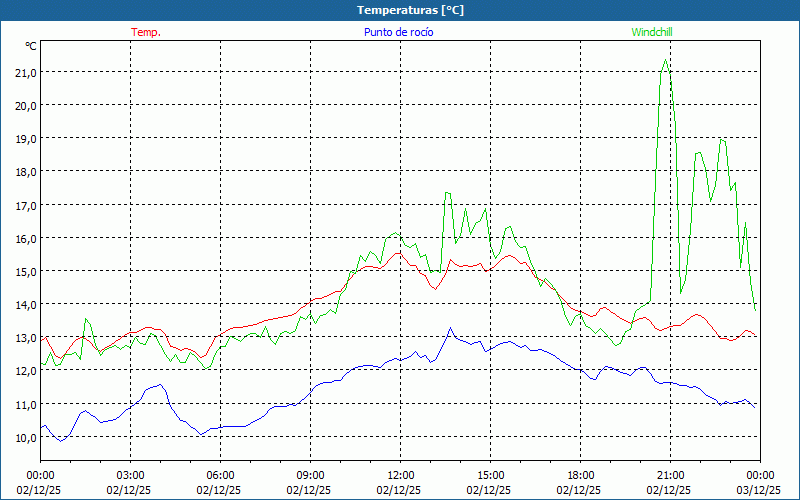
Task: Click the 21:00 time axis label
Action: (x=670, y=475)
